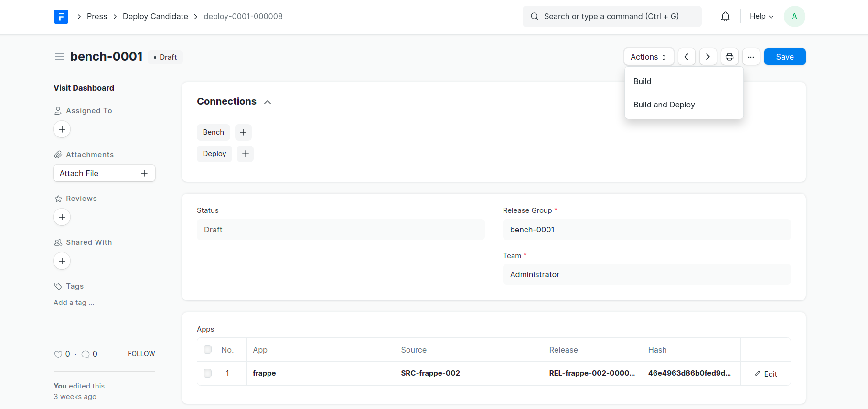
Task: Click the Frappe logo home icon
Action: (61, 17)
